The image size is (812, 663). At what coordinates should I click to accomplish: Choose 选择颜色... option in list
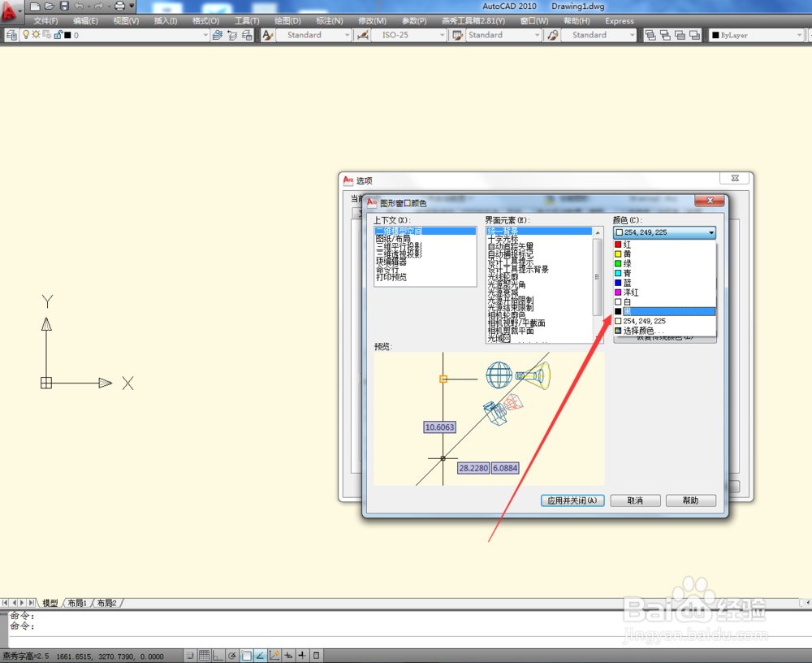tap(664, 330)
